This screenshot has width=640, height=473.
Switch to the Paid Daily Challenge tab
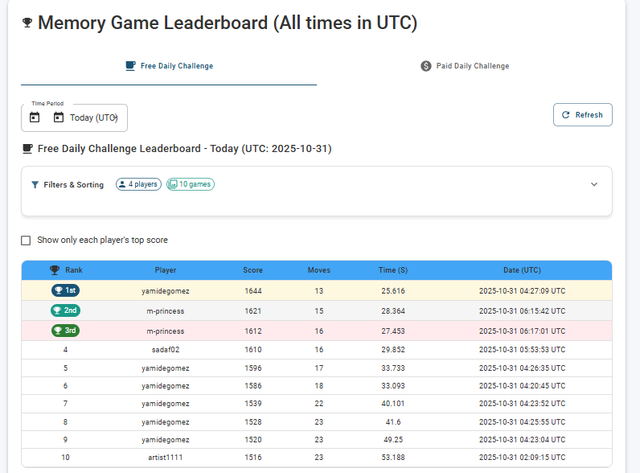[x=465, y=66]
